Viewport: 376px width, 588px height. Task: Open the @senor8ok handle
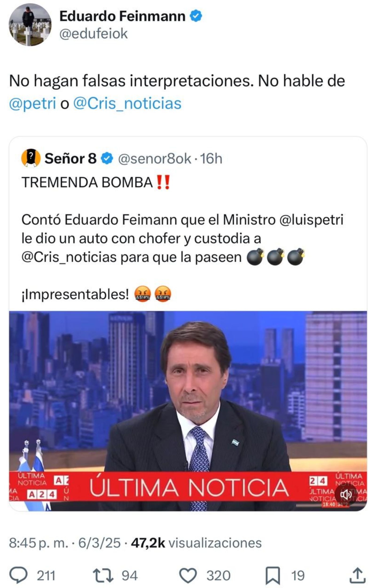pyautogui.click(x=154, y=159)
